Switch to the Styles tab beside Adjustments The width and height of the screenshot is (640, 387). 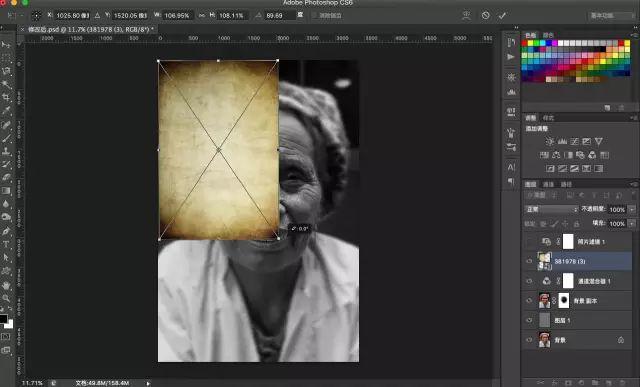pos(548,118)
